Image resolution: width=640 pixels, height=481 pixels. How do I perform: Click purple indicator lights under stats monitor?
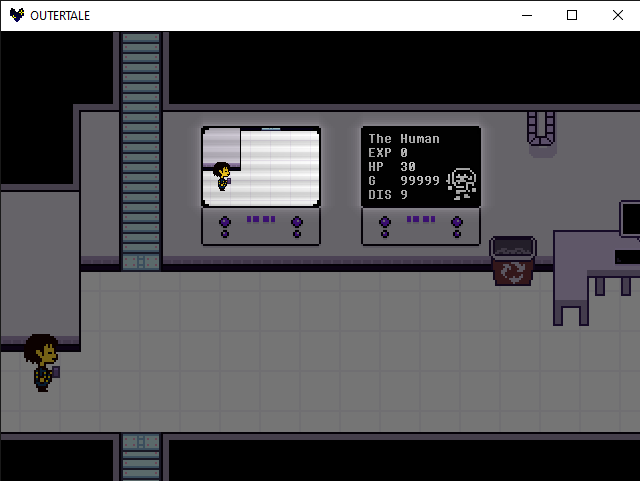point(421,219)
